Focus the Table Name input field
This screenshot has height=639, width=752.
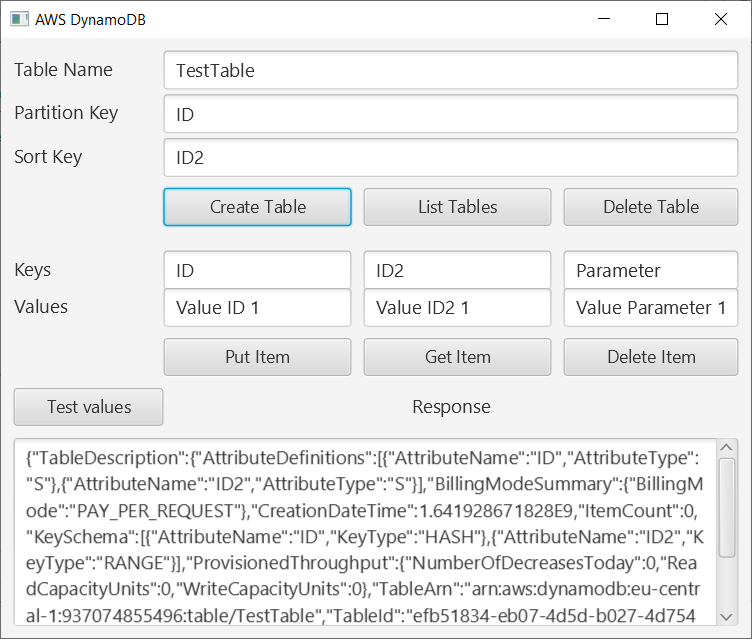[x=450, y=71]
